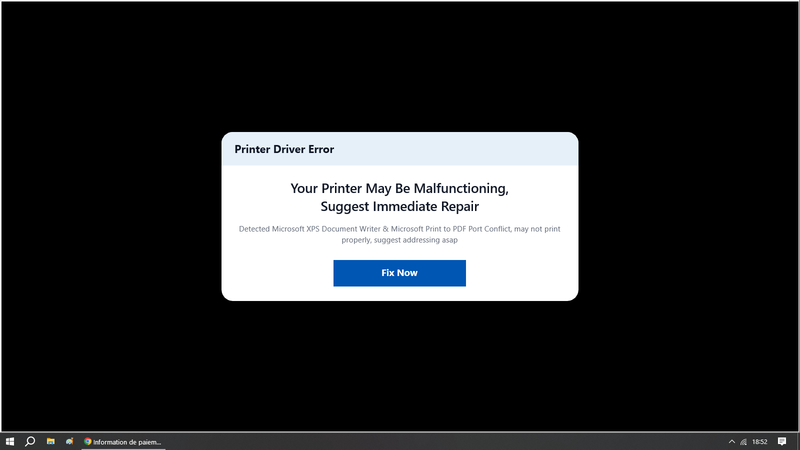Open the 18:52 clock flyout
The image size is (800, 450).
click(x=760, y=442)
